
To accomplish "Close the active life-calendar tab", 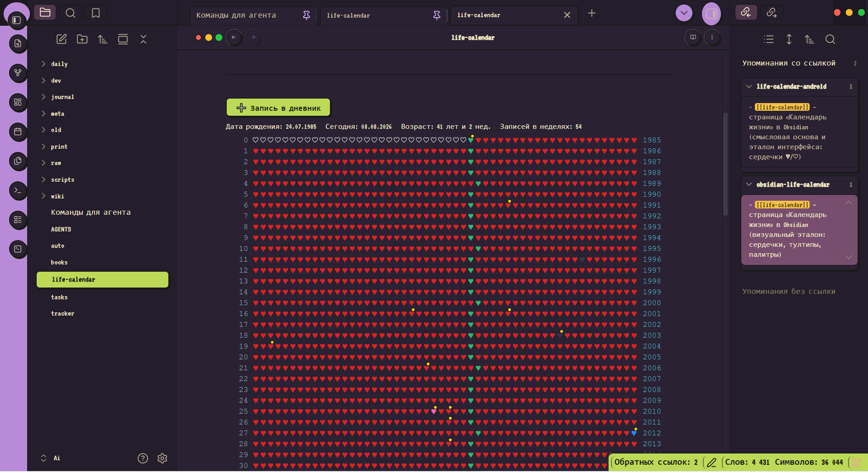I will click(567, 15).
